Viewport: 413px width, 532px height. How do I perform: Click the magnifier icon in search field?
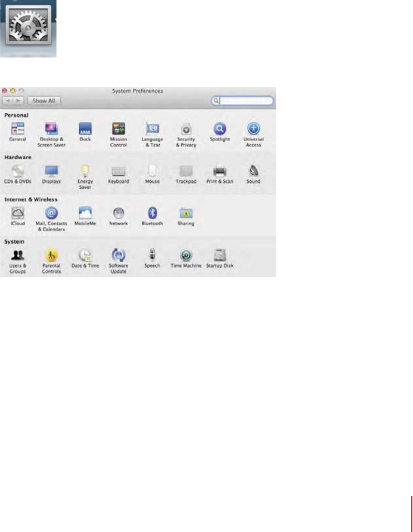(x=216, y=101)
